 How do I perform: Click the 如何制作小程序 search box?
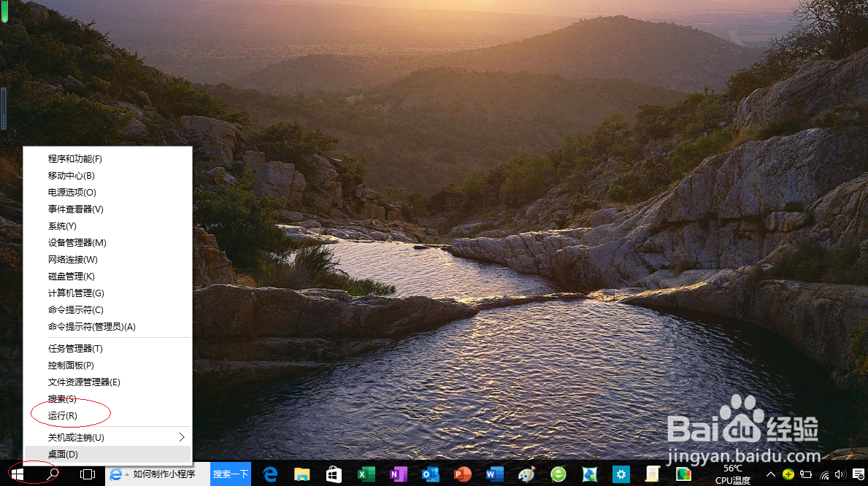point(164,474)
